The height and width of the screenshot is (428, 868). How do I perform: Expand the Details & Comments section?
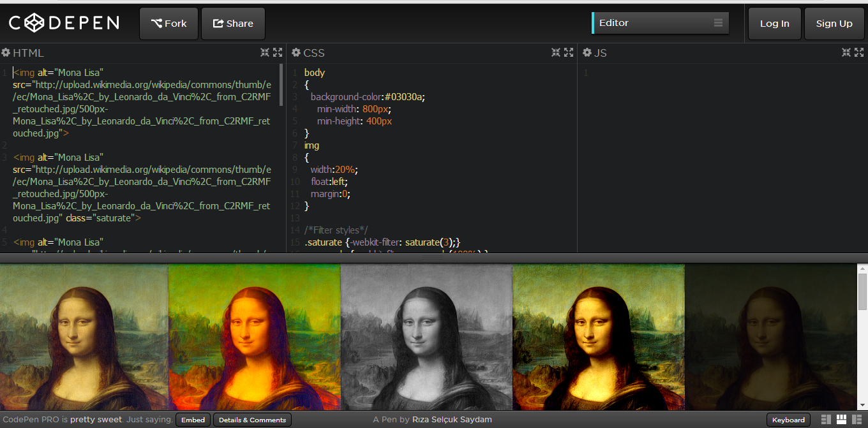pyautogui.click(x=252, y=420)
